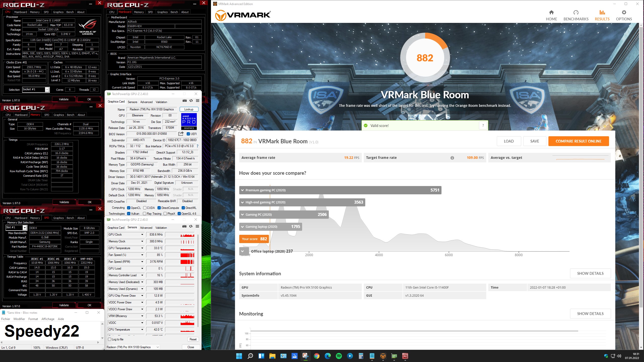
Task: Click the Notepad text area containing Speedy22
Action: coord(50,331)
